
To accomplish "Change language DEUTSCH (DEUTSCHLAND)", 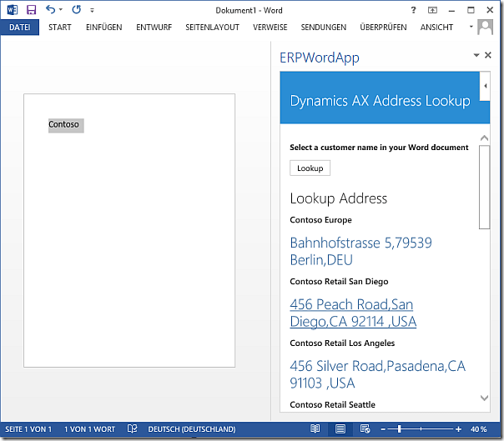I will tap(192, 429).
